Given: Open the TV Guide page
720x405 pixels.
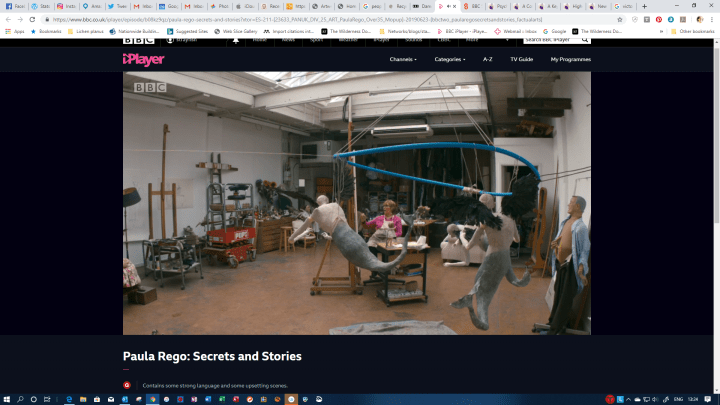Looking at the screenshot, I should point(521,59).
